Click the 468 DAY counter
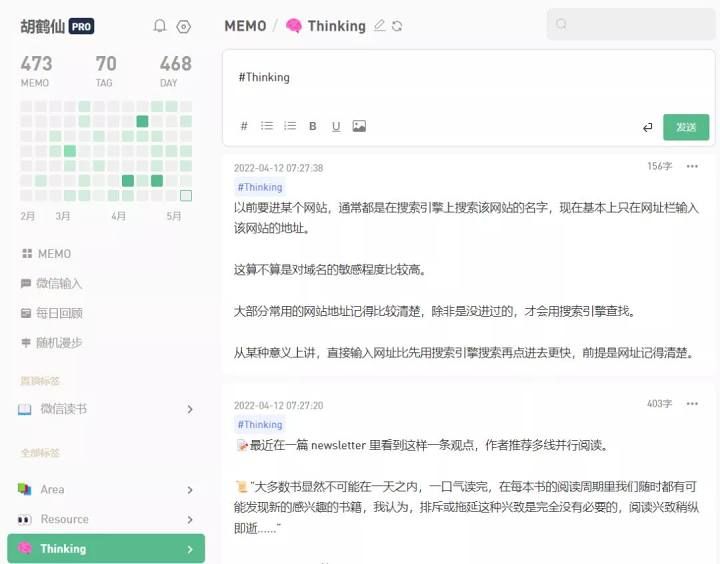This screenshot has height=564, width=720. click(175, 71)
